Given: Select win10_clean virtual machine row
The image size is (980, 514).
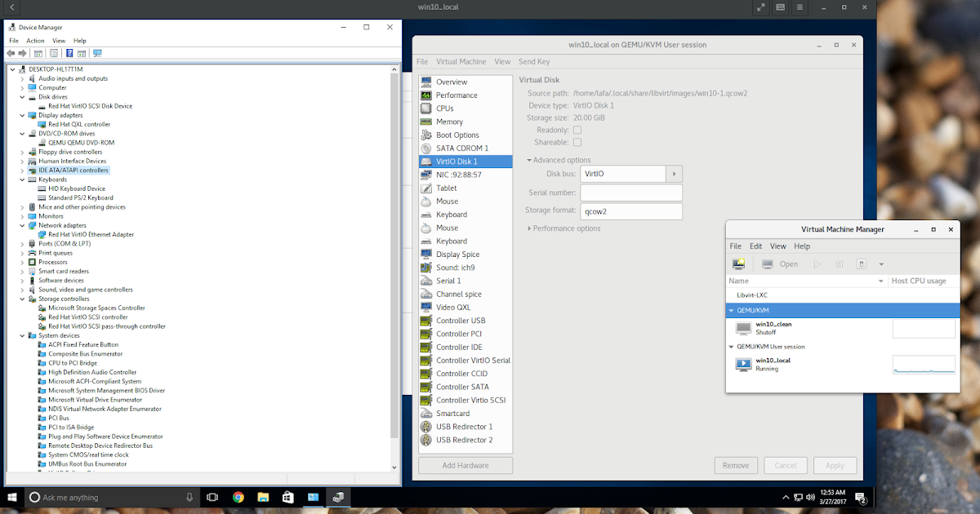Looking at the screenshot, I should click(842, 328).
